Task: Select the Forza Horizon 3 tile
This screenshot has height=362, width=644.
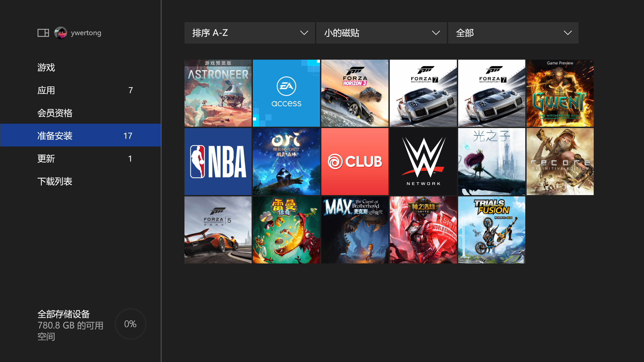Action: (355, 93)
